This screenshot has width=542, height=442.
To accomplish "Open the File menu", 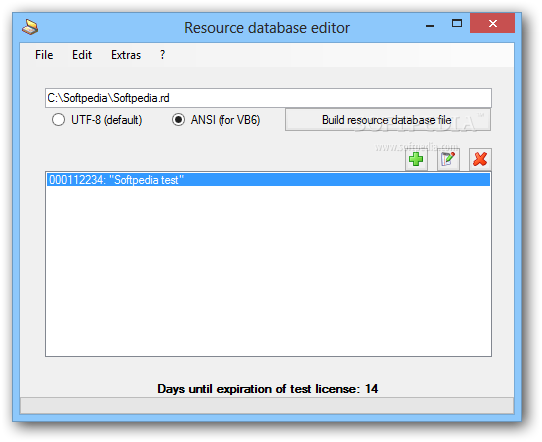I will (44, 55).
